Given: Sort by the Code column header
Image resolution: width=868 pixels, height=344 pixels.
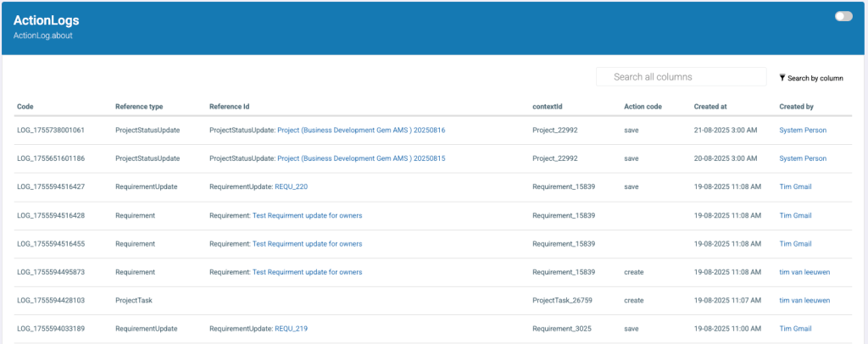Looking at the screenshot, I should [x=25, y=107].
